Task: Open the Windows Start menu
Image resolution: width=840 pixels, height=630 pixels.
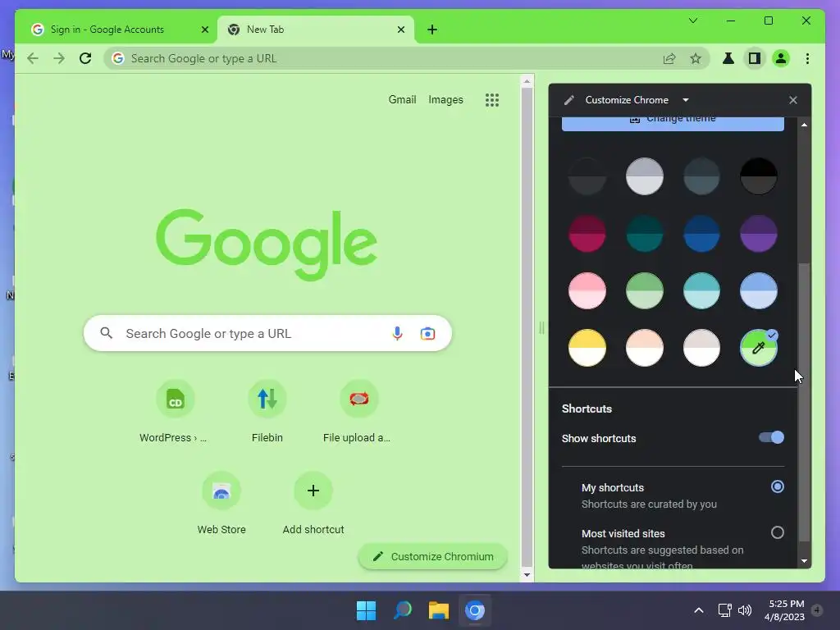Action: click(367, 610)
